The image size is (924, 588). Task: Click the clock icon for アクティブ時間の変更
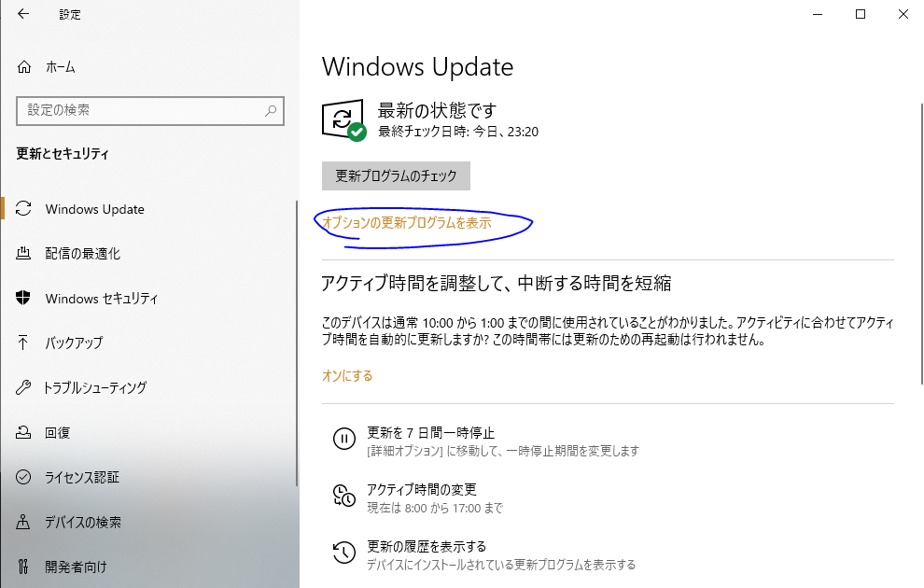coord(344,496)
